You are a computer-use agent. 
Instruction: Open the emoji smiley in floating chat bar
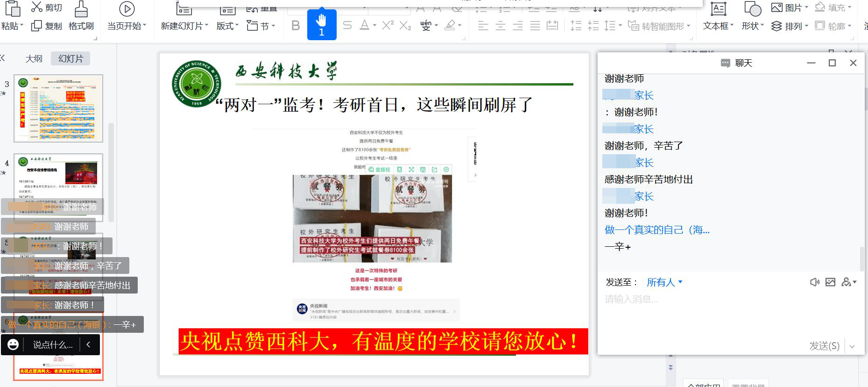[13, 344]
